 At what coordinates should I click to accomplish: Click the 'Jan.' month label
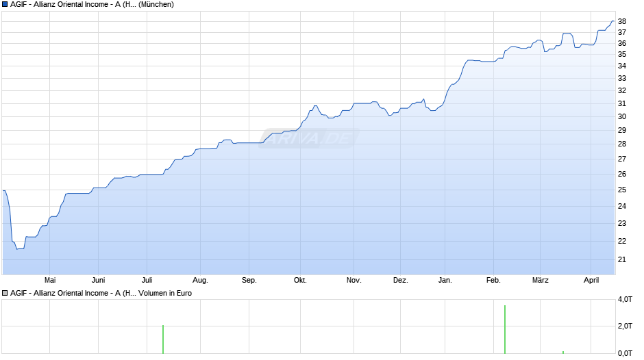(445, 280)
